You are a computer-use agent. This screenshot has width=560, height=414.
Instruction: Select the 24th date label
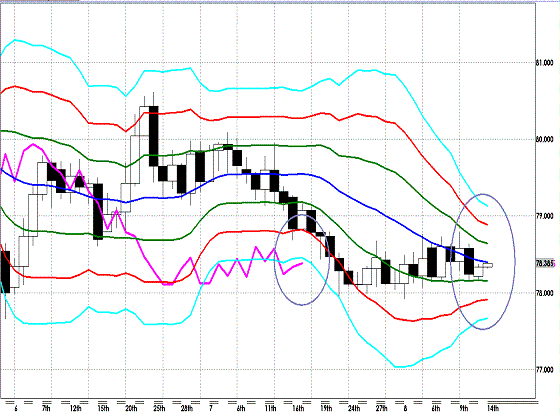(354, 408)
